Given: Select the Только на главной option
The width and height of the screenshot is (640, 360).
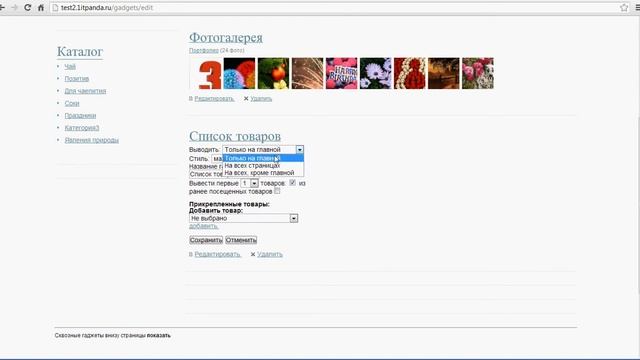Looking at the screenshot, I should click(x=263, y=158).
